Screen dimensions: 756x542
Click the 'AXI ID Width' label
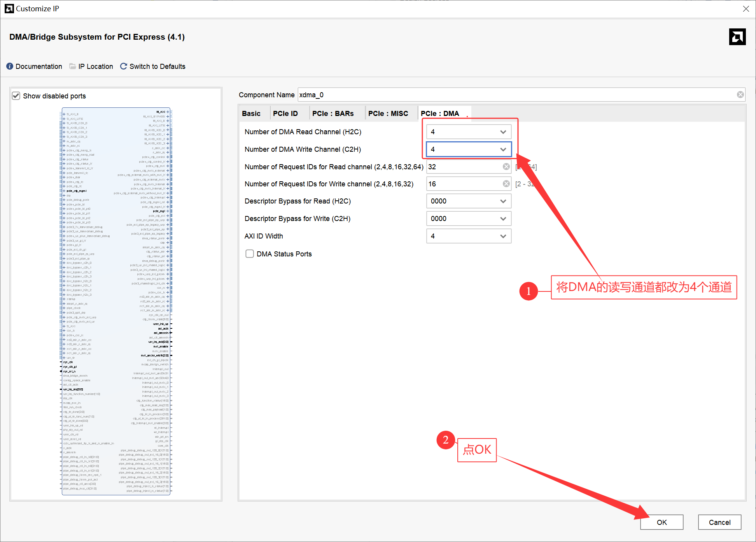pos(264,236)
